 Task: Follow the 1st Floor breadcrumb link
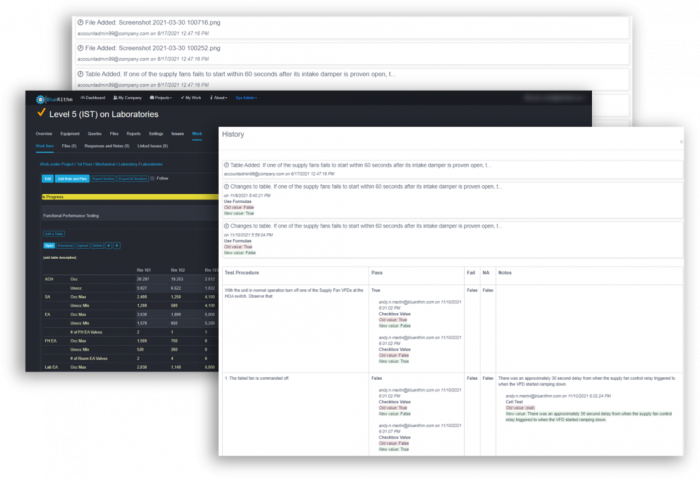(x=84, y=164)
